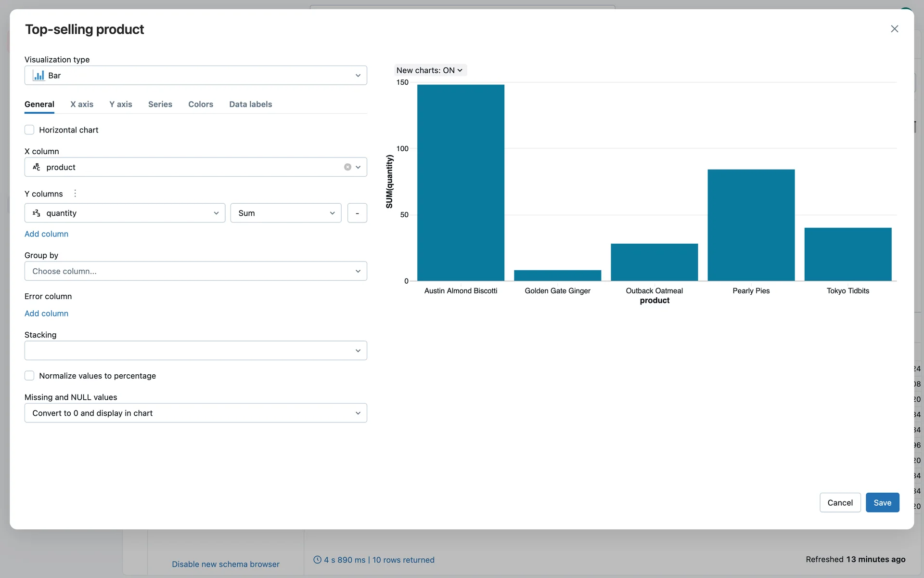The height and width of the screenshot is (578, 924).
Task: Check Normalize values to percentage
Action: (x=29, y=376)
